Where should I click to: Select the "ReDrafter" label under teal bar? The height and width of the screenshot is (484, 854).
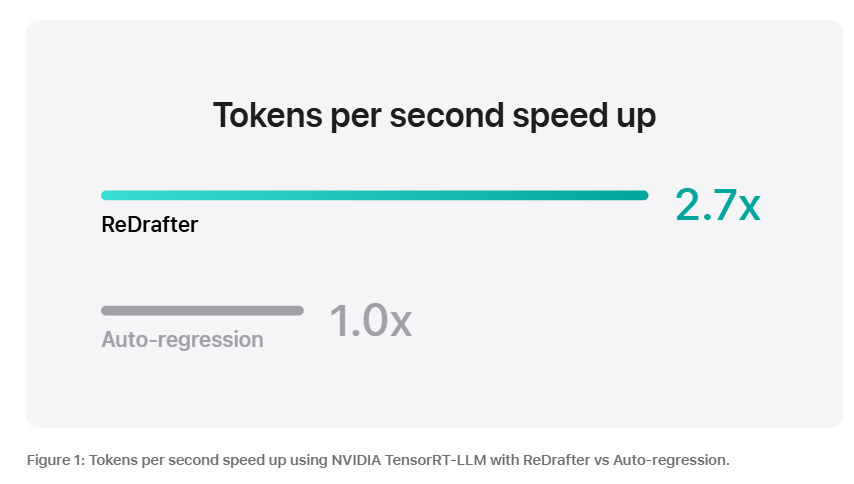[150, 225]
